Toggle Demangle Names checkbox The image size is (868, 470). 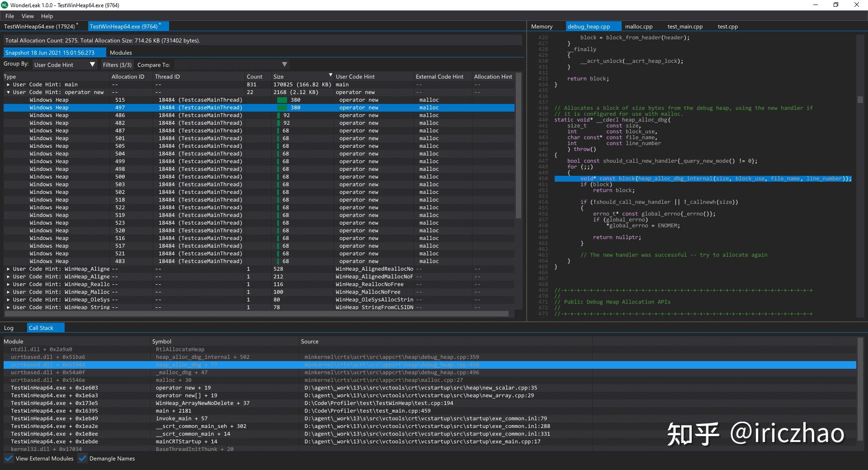pyautogui.click(x=83, y=459)
